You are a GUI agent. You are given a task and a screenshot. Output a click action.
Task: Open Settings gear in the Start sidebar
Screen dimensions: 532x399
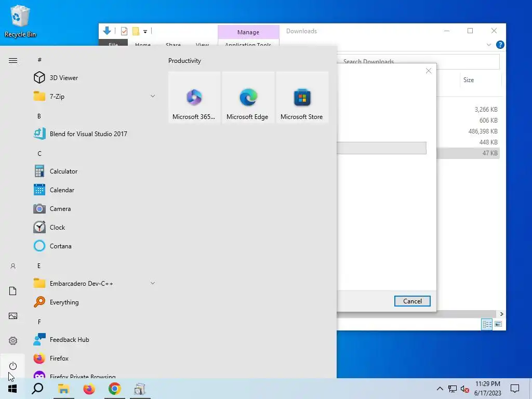click(13, 341)
